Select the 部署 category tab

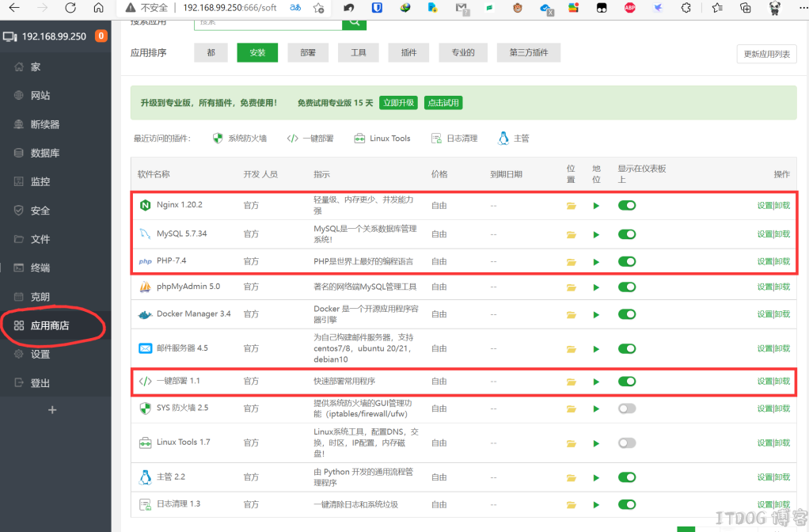point(307,52)
